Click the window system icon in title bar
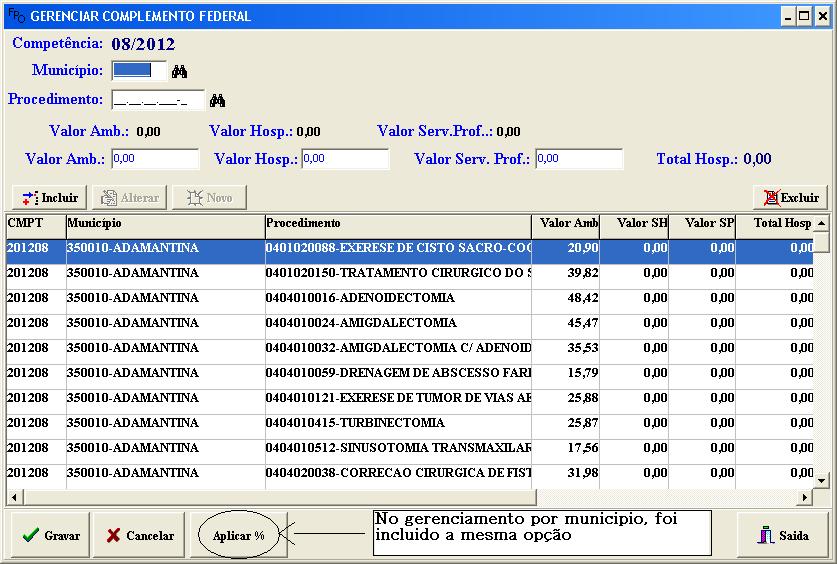Viewport: 837px width, 564px height. [x=16, y=16]
